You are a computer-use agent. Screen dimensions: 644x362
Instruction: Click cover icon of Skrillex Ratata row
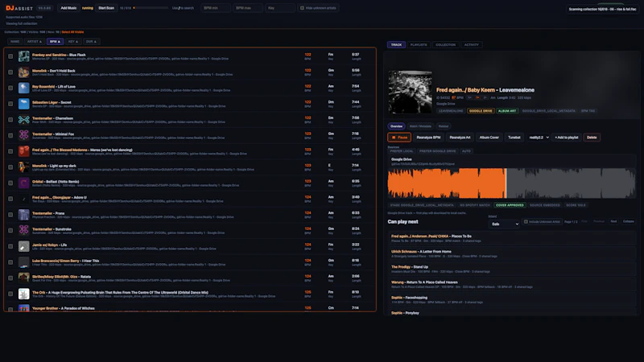click(24, 278)
